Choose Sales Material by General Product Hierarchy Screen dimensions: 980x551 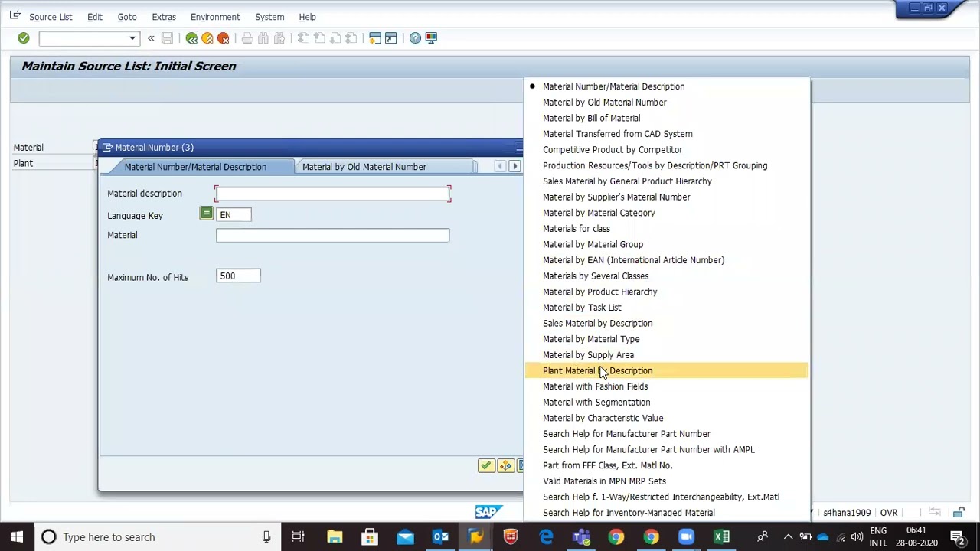[628, 181]
